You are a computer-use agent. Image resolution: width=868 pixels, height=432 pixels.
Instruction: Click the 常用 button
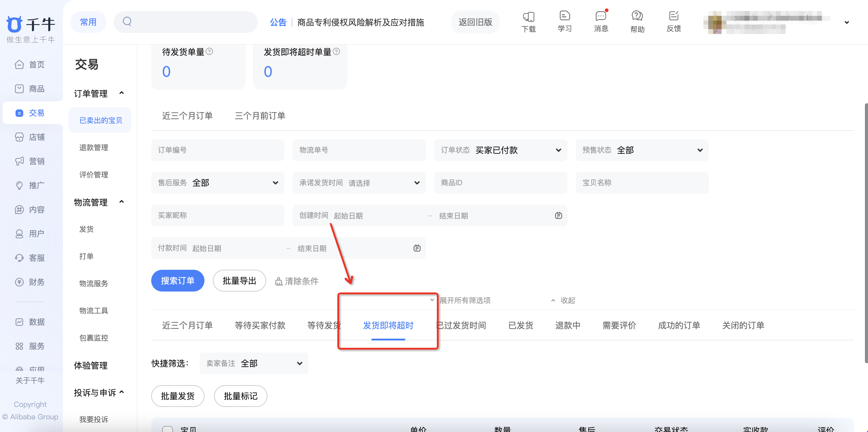pyautogui.click(x=88, y=22)
